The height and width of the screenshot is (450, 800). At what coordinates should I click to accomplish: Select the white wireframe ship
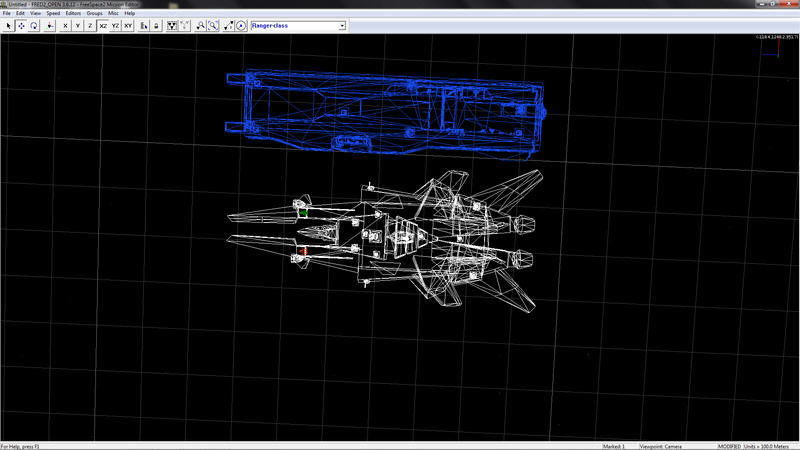pyautogui.click(x=400, y=235)
